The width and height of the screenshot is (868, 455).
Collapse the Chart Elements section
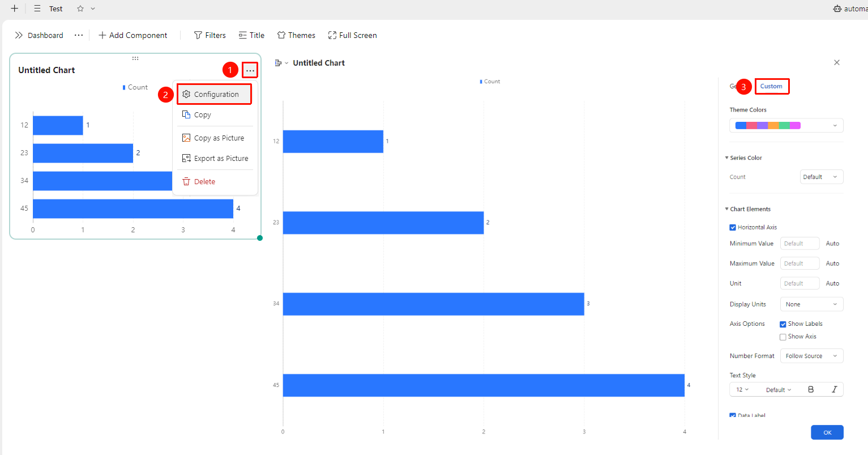tap(727, 209)
